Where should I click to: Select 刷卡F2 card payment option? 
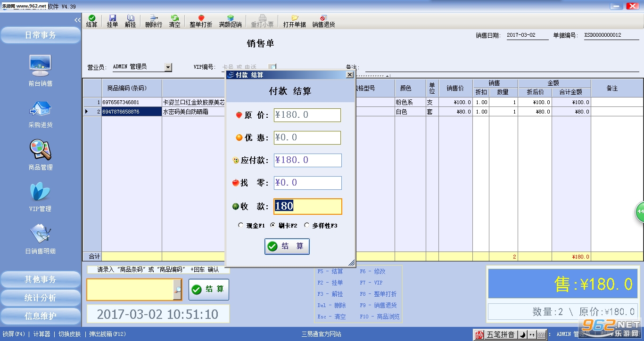point(284,226)
